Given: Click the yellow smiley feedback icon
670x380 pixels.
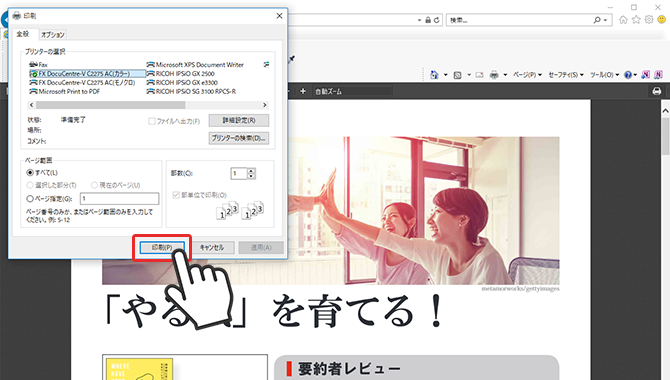Looking at the screenshot, I should click(661, 20).
